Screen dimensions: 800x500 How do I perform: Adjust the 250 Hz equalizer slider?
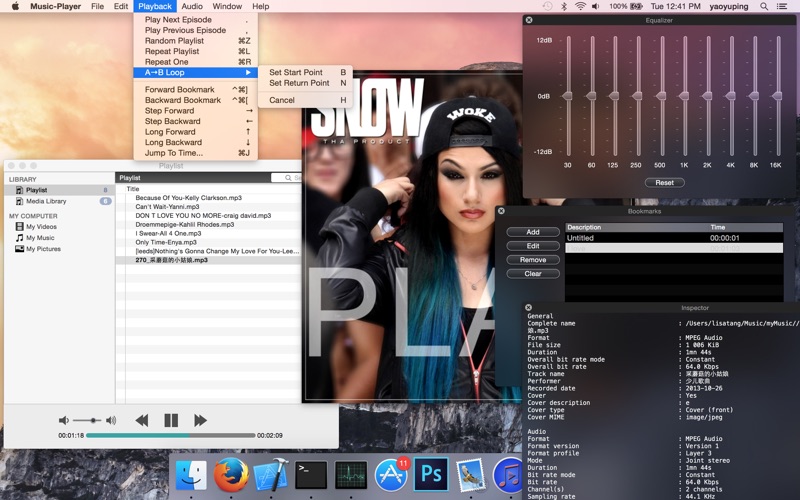point(637,95)
